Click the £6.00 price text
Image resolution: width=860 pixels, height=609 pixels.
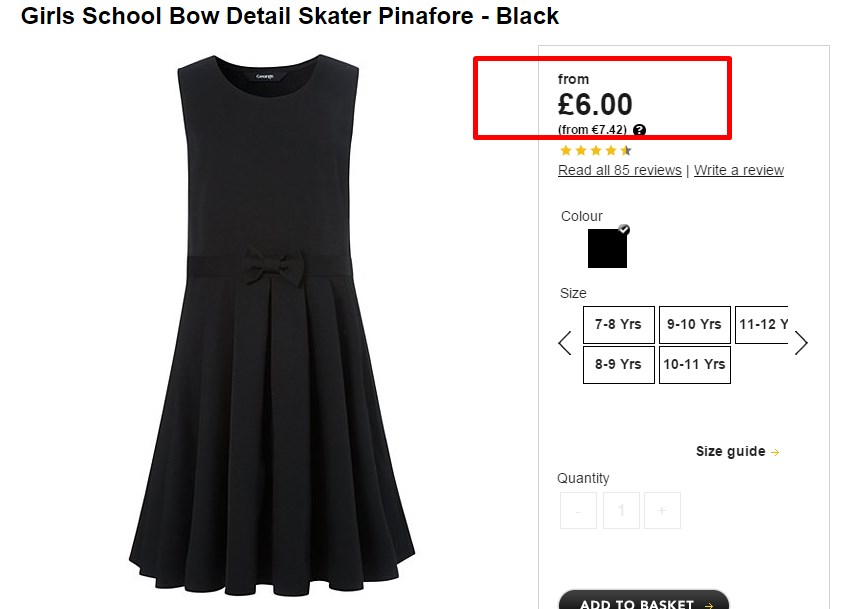595,104
